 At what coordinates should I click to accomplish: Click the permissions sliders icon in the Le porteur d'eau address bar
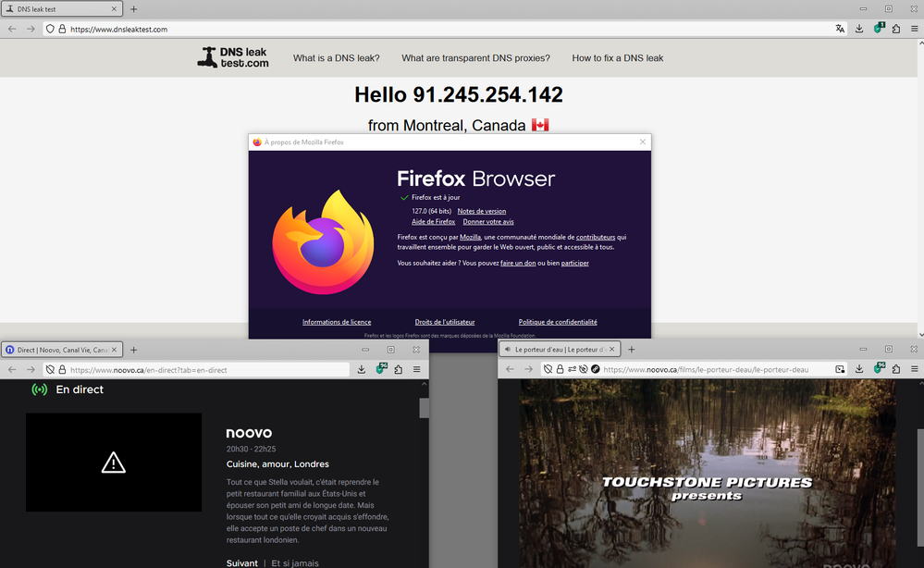572,369
